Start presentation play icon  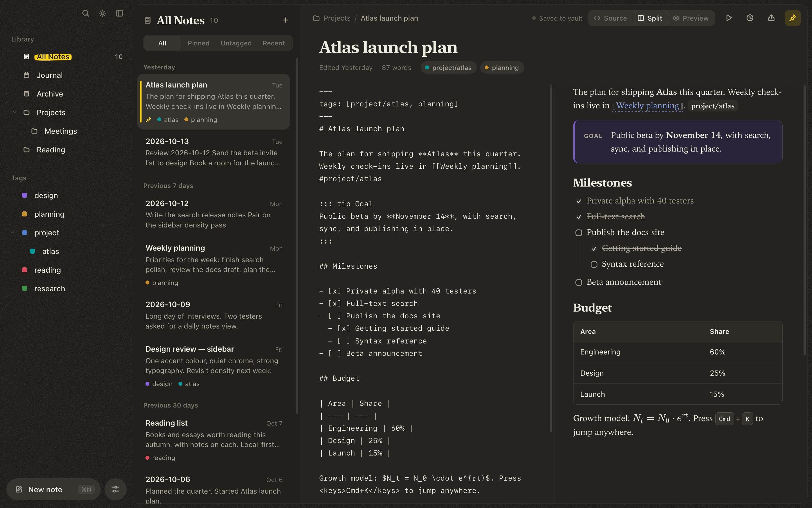tap(729, 18)
